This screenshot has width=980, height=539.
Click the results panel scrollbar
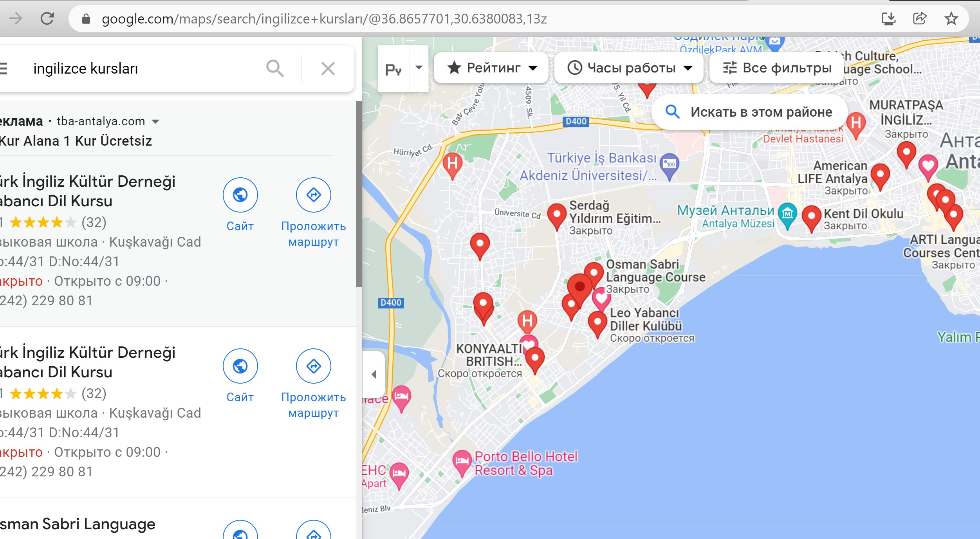click(x=359, y=194)
